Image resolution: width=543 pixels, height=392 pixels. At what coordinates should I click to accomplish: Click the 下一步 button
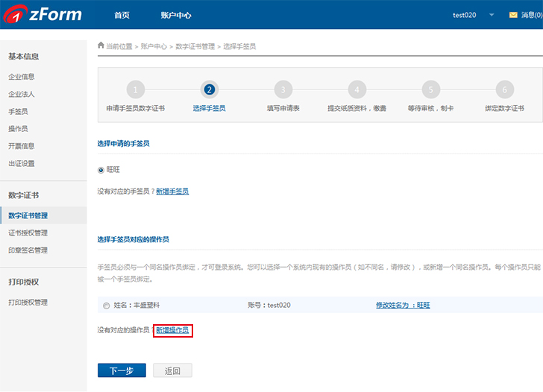[122, 370]
